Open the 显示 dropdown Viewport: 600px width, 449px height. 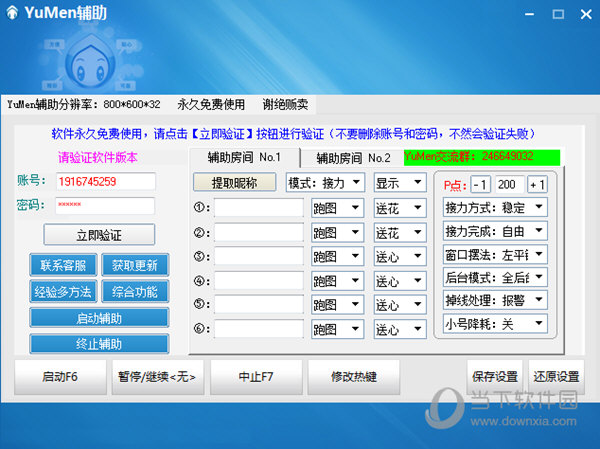pyautogui.click(x=400, y=183)
